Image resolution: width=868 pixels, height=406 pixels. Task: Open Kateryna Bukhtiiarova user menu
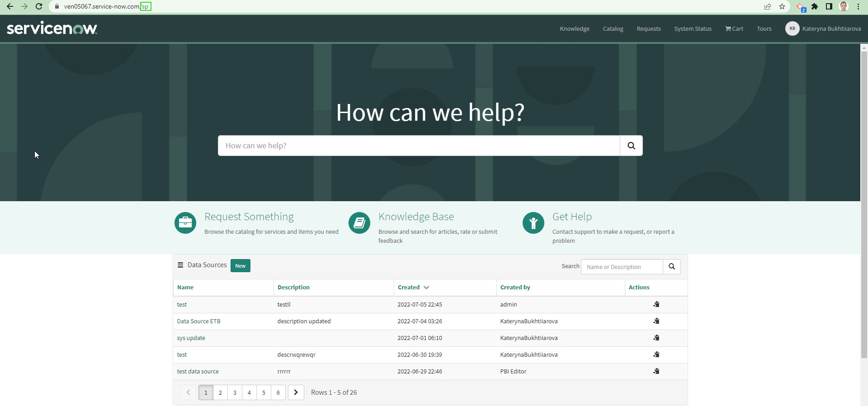823,28
